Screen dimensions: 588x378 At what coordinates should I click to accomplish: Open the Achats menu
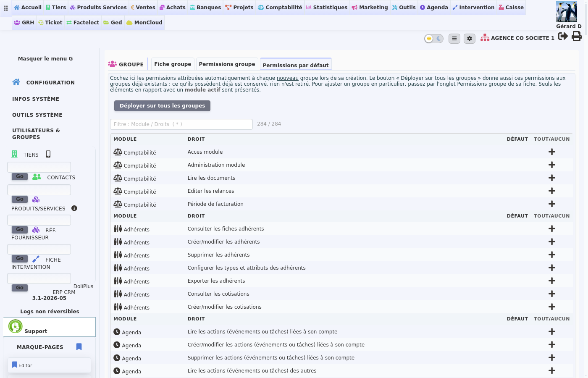pos(172,8)
